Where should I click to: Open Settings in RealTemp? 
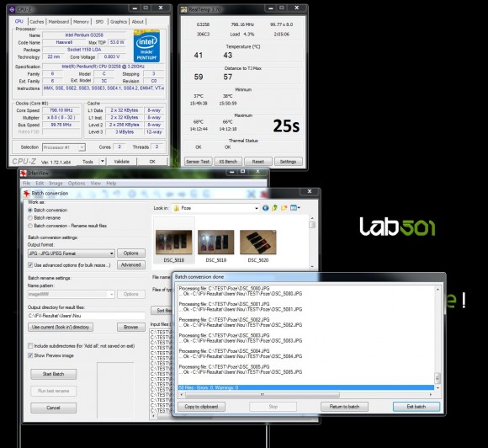pyautogui.click(x=288, y=162)
